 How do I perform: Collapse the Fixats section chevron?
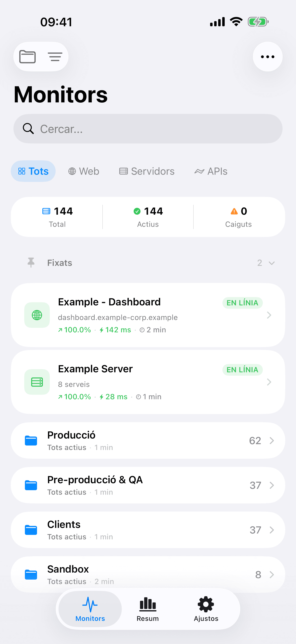[x=272, y=263]
